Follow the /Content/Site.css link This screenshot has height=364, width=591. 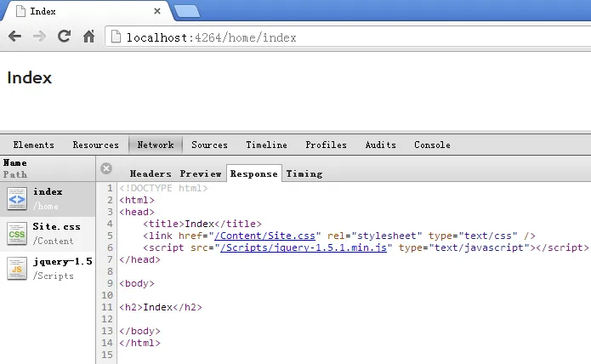click(264, 236)
